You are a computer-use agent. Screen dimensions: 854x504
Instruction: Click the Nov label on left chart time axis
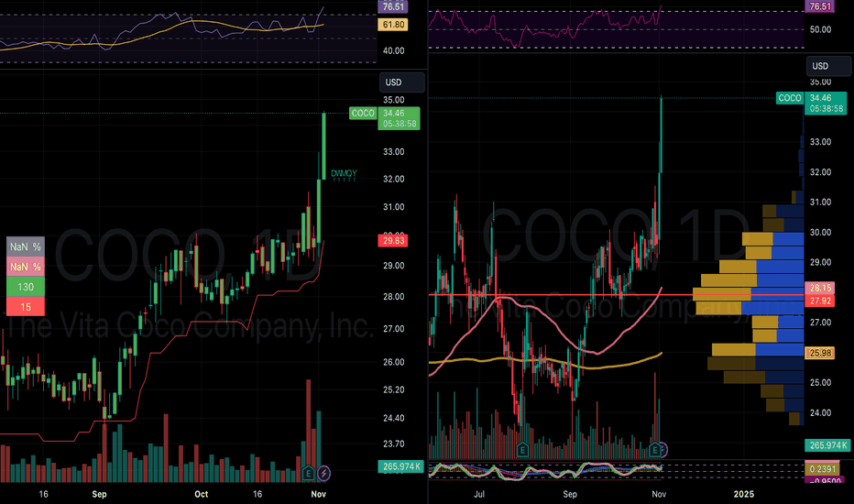tap(319, 494)
